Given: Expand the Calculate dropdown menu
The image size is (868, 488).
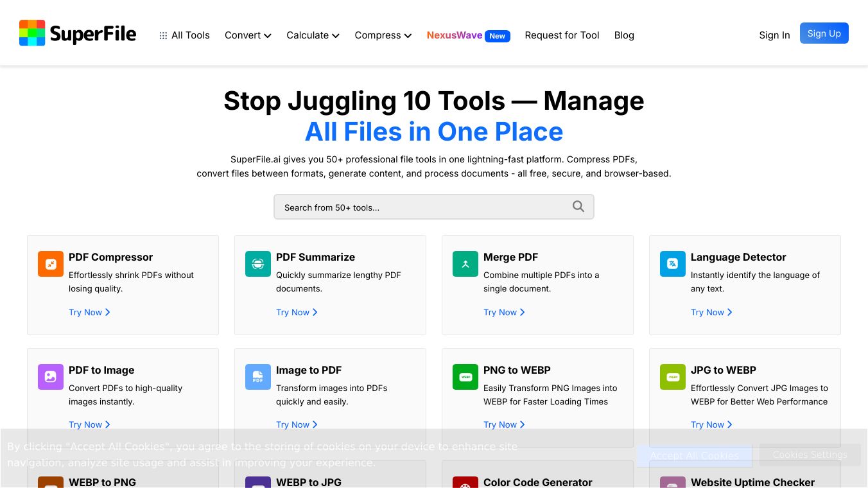Looking at the screenshot, I should click(313, 35).
